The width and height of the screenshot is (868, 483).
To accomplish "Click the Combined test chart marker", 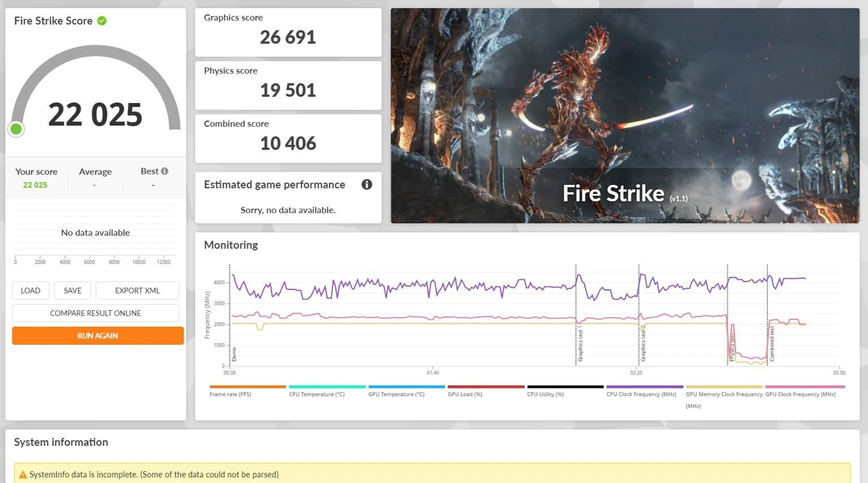I will 772,343.
